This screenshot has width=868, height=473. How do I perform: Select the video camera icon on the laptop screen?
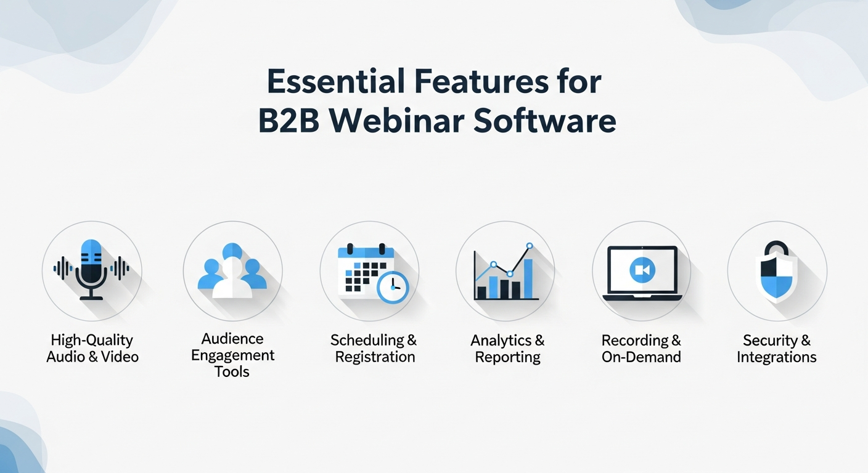(x=641, y=269)
